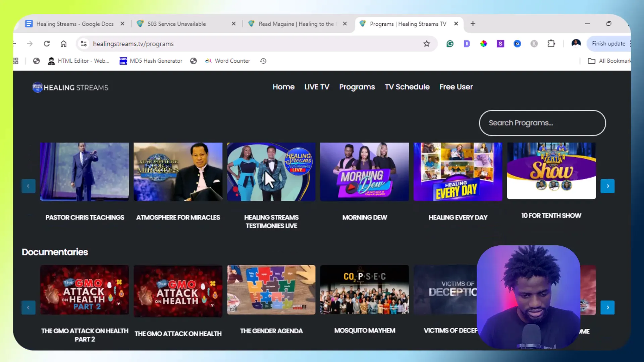Slide programs carousel right with arrow
Viewport: 644px width, 362px height.
607,186
